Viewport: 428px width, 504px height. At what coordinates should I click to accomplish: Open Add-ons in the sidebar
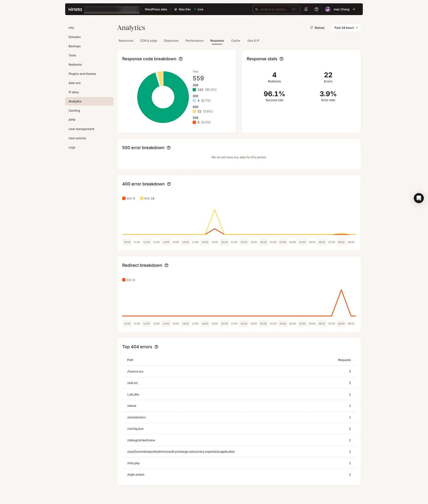click(75, 83)
